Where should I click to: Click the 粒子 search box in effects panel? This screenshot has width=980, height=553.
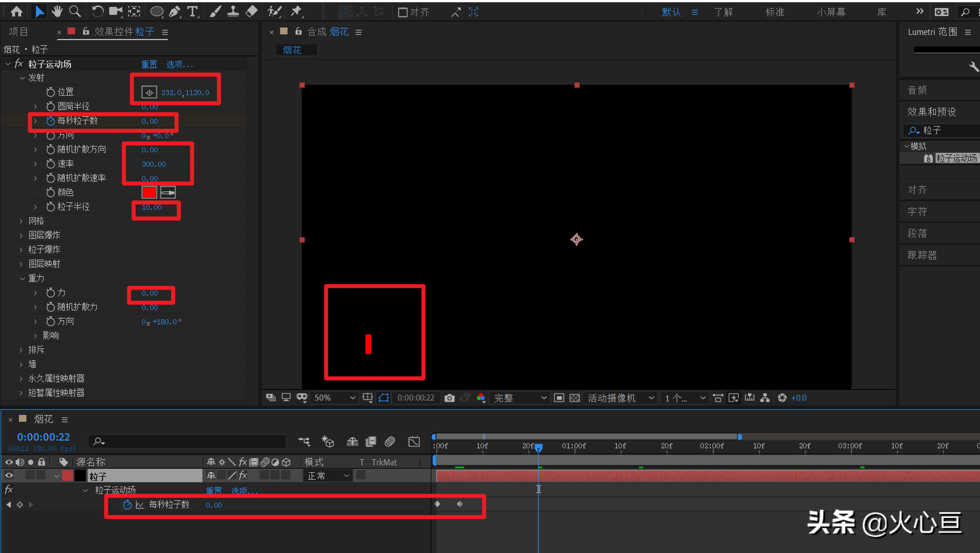click(x=942, y=131)
